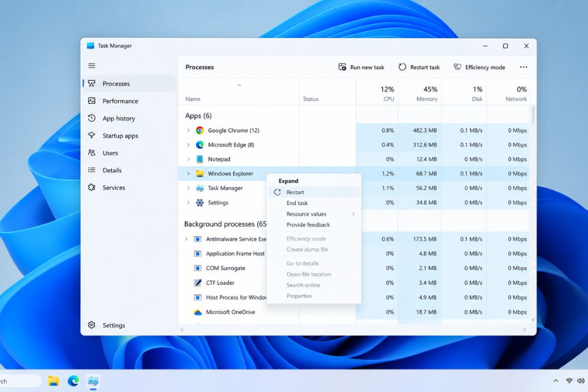
Task: Click the Processes sidebar icon
Action: tap(91, 83)
